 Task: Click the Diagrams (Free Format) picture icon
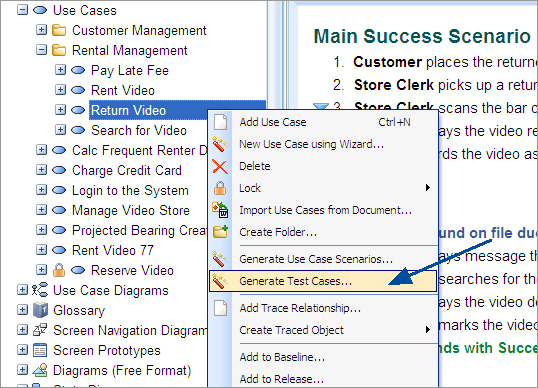[x=40, y=370]
